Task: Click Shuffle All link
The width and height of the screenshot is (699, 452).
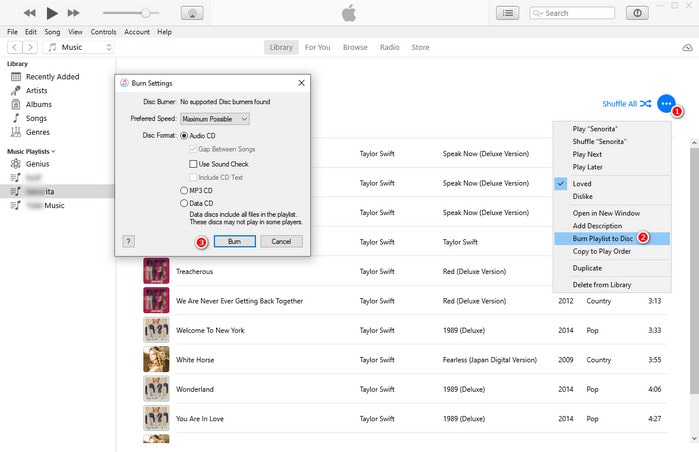Action: point(626,104)
